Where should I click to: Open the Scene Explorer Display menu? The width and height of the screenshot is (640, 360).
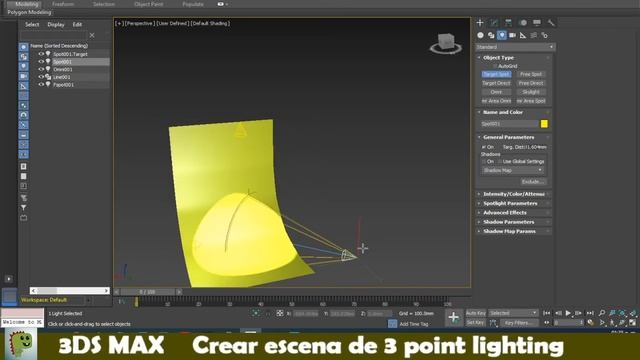tap(56, 24)
